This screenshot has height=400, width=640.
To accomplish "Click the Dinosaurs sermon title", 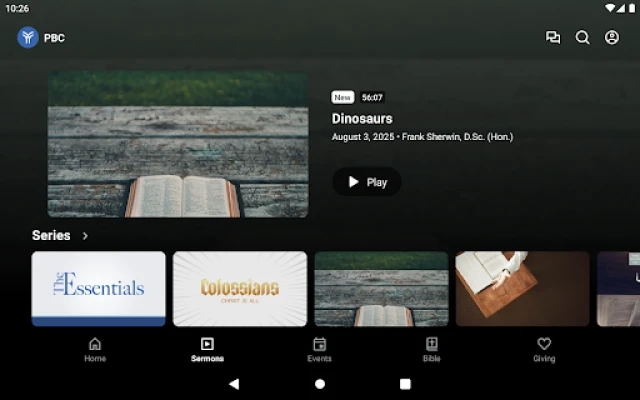I will (x=362, y=119).
